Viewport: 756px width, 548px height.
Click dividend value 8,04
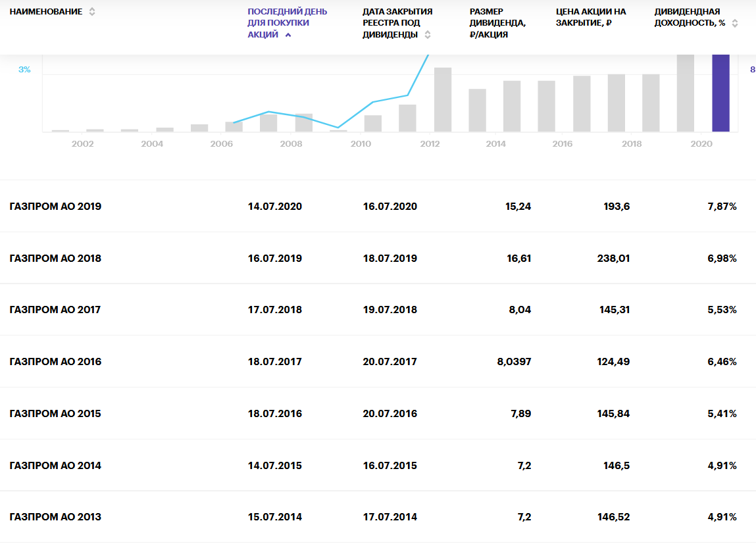(x=520, y=310)
